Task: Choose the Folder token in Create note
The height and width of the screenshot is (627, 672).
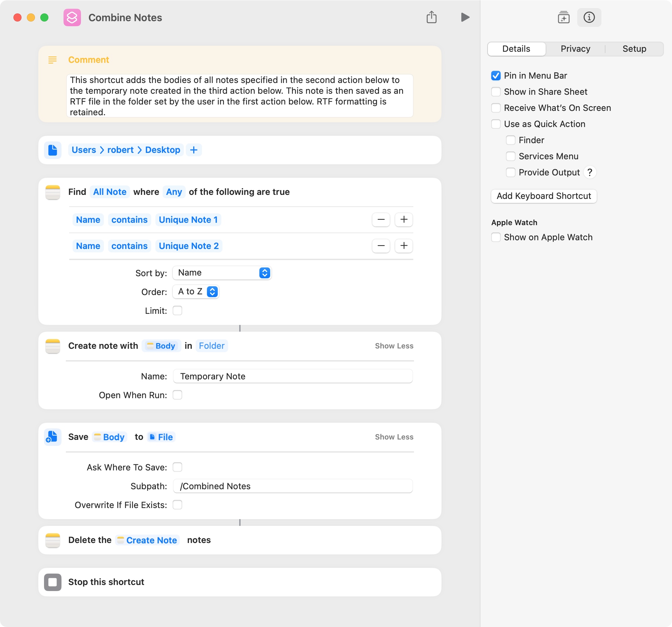Action: [212, 346]
